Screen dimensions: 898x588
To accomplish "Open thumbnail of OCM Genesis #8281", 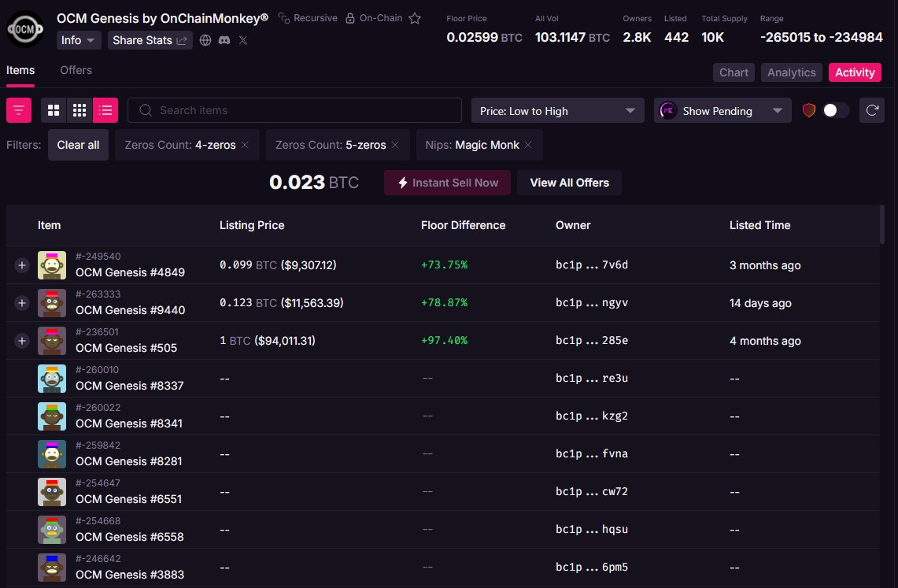I will (x=52, y=454).
